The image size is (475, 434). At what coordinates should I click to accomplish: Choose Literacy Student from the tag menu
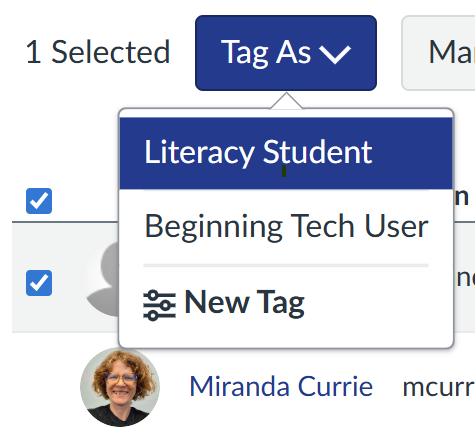[x=286, y=153]
